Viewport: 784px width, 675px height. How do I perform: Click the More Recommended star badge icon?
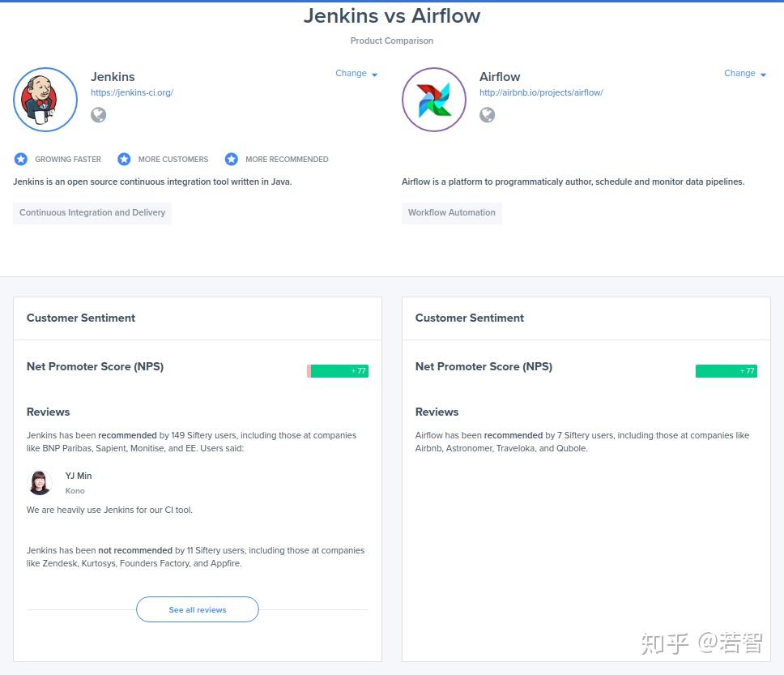(231, 159)
